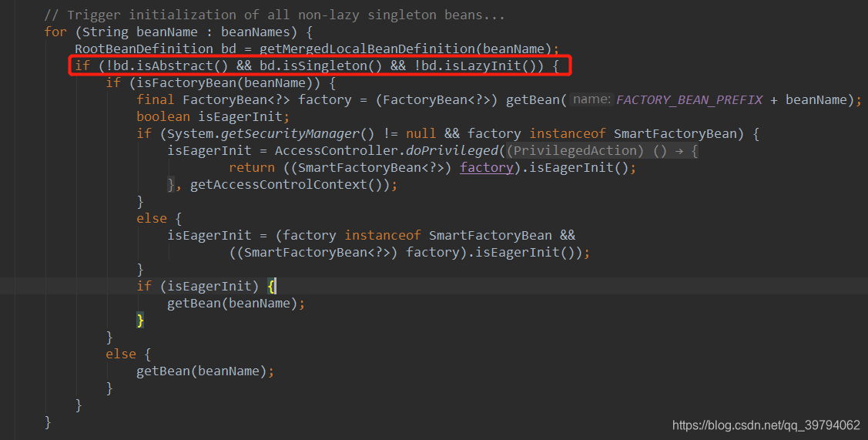Image resolution: width=868 pixels, height=440 pixels.
Task: Click "bd.isAbstract()" in the condition
Action: (171, 66)
